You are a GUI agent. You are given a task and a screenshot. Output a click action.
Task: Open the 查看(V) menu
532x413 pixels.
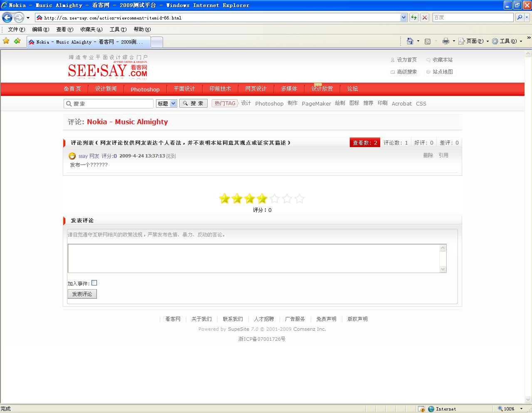(x=65, y=29)
